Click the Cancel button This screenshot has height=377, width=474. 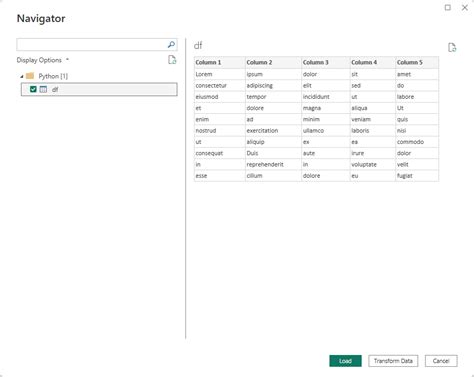441,361
